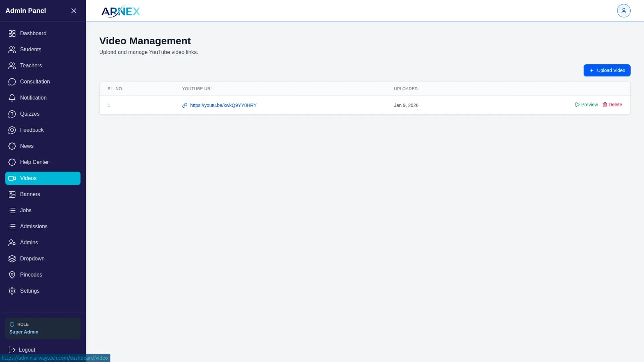The image size is (644, 362).
Task: Preview the first video entry
Action: (586, 105)
